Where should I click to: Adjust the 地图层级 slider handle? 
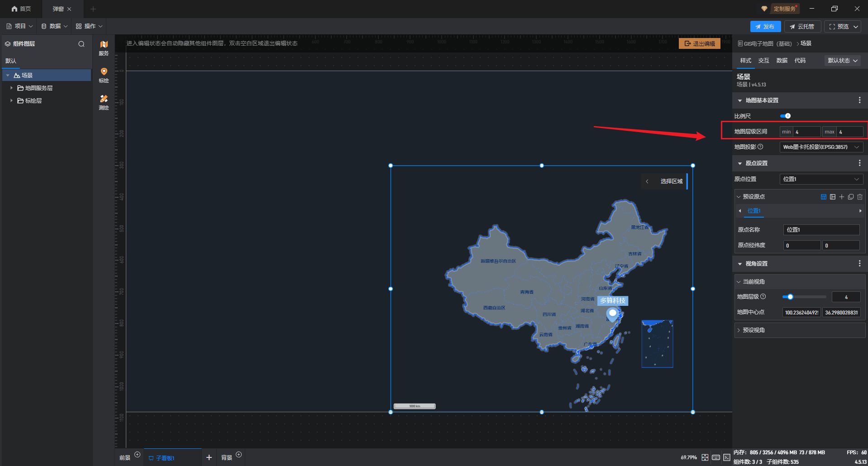pos(790,297)
